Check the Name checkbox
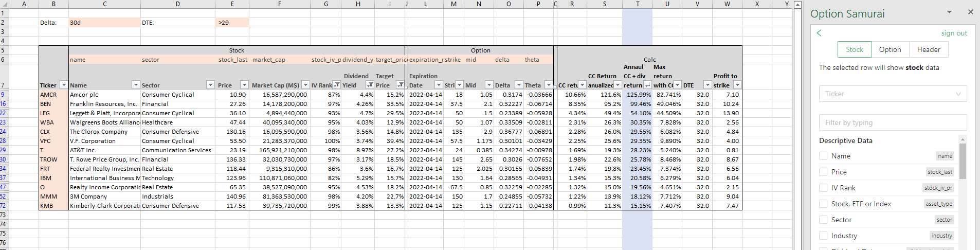This screenshot has height=250, width=980. (823, 156)
